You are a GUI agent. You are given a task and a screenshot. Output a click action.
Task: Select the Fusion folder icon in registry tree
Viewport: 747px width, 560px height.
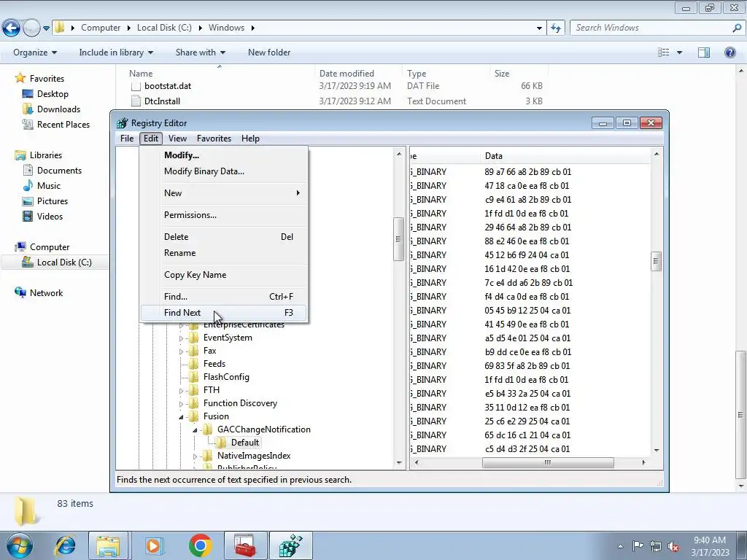[x=193, y=416]
